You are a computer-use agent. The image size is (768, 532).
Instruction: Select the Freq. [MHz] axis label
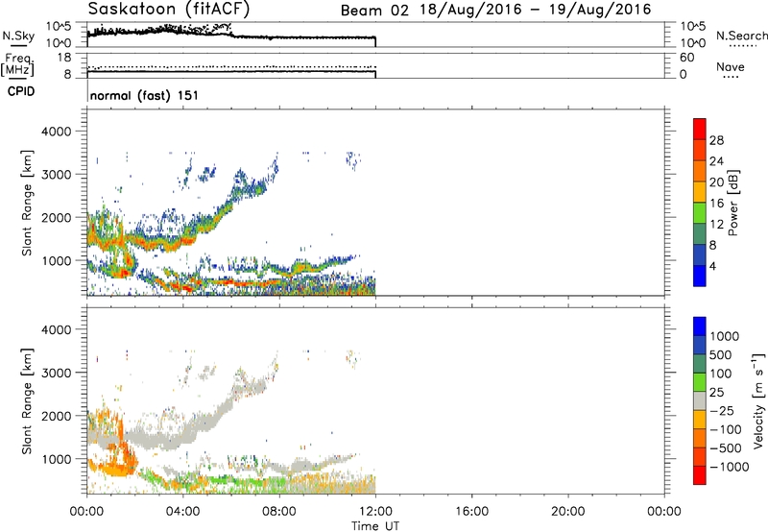click(18, 64)
